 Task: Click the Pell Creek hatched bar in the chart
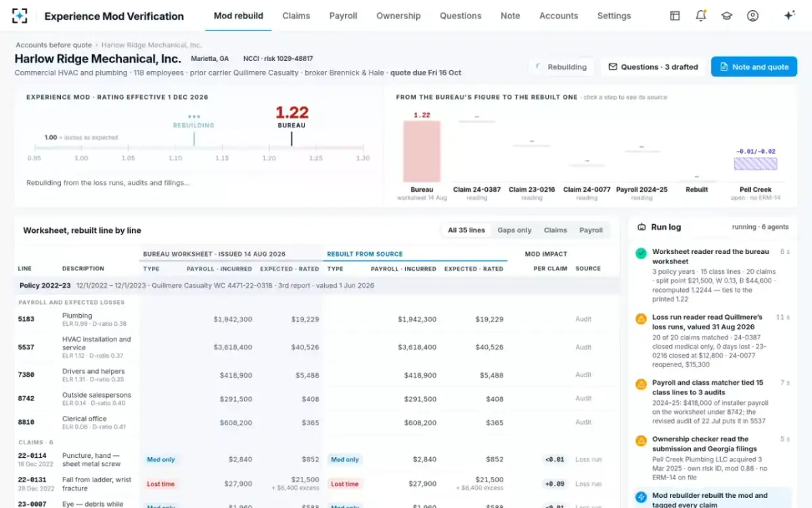(x=755, y=163)
